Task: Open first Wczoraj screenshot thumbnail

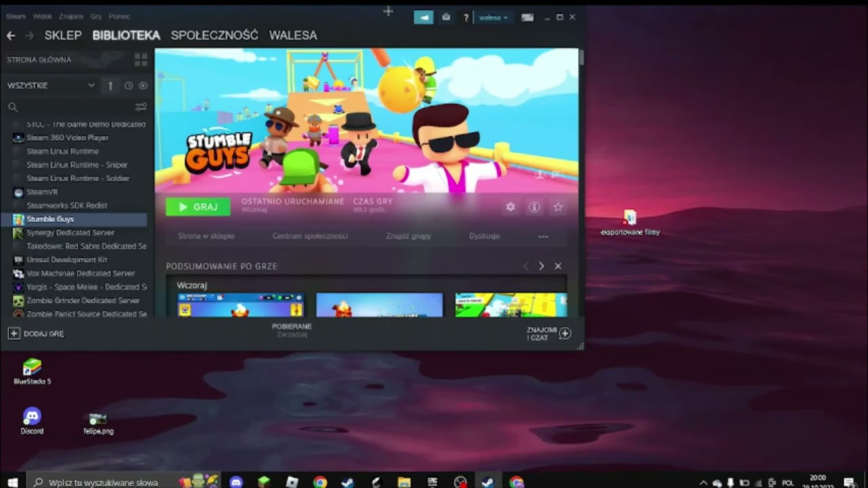Action: (x=240, y=305)
